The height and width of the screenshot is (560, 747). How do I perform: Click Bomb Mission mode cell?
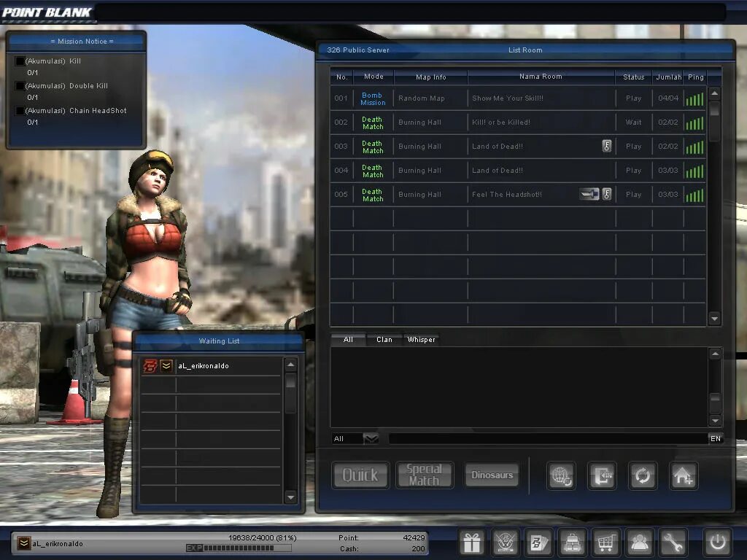[373, 98]
